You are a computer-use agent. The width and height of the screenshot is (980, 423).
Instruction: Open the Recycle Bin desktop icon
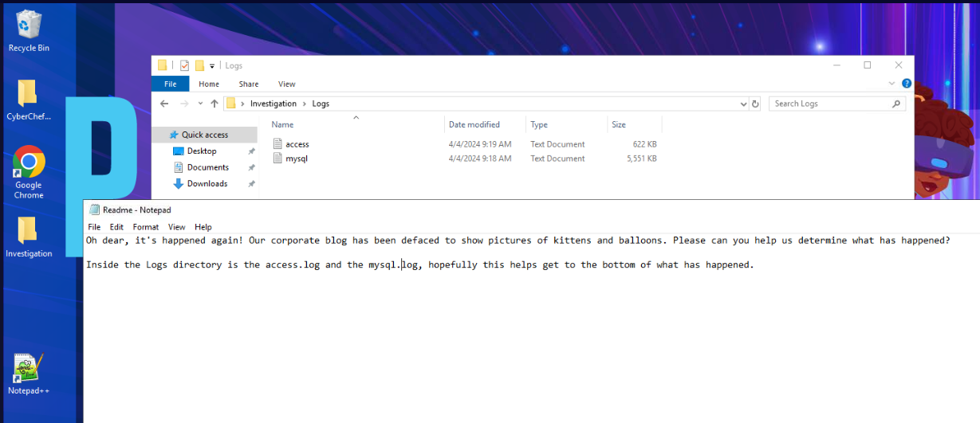click(29, 31)
